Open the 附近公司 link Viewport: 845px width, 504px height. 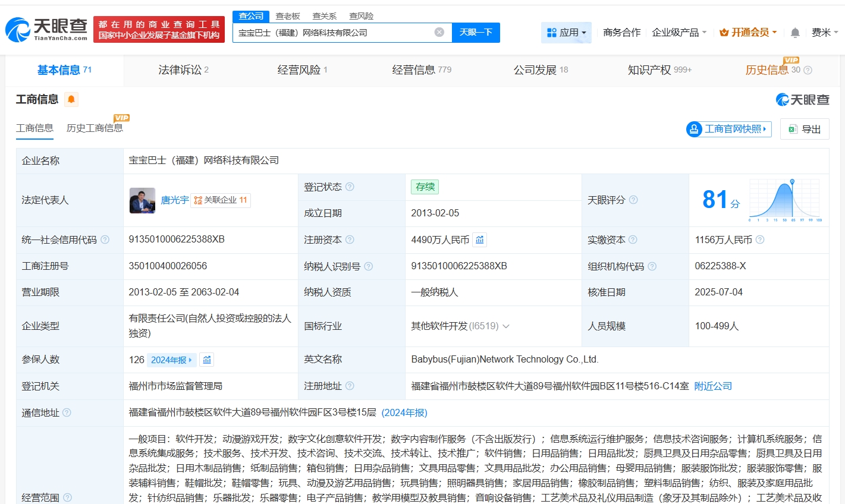[713, 386]
